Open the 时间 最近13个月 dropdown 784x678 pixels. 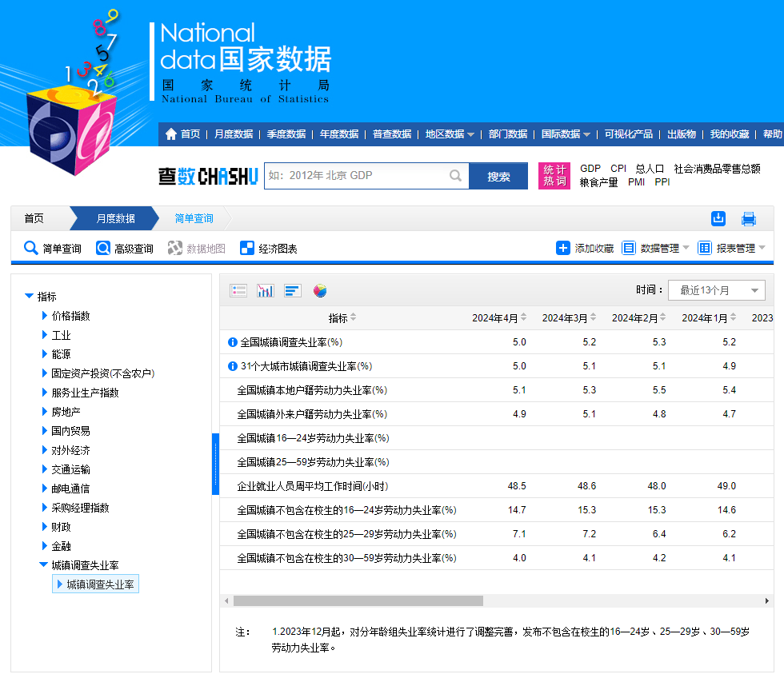(x=717, y=290)
